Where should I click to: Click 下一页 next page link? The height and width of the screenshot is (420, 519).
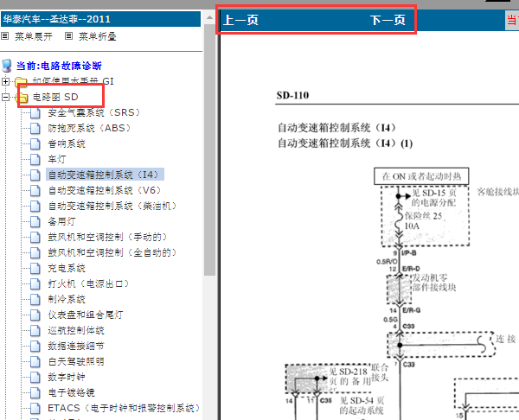pos(388,20)
